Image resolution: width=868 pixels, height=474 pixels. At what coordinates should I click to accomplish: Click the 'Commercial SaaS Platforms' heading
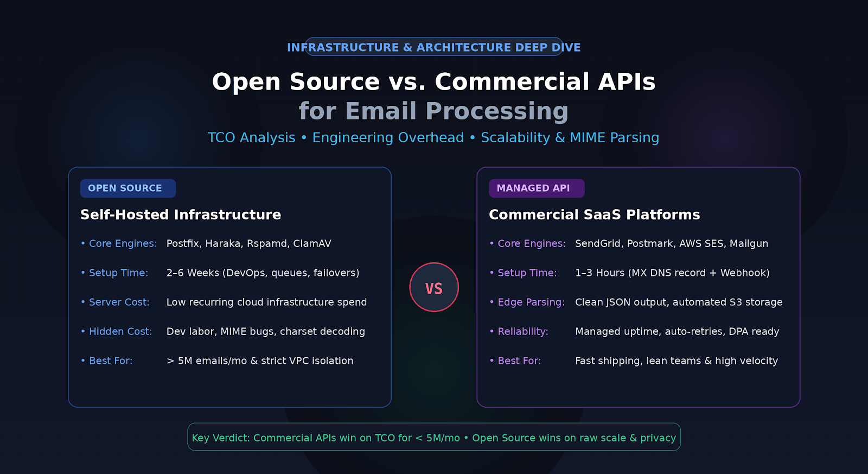(x=595, y=214)
